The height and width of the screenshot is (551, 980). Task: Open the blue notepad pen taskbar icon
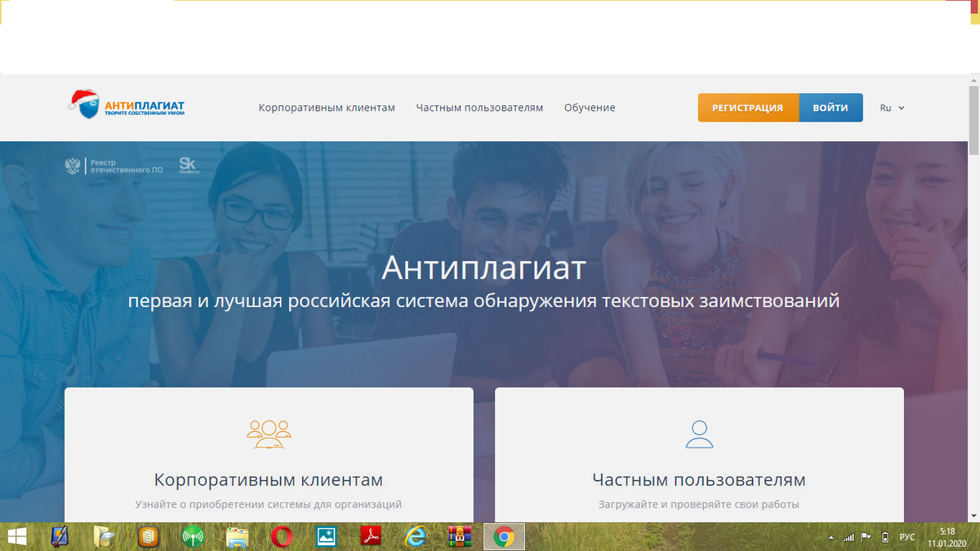tap(60, 536)
